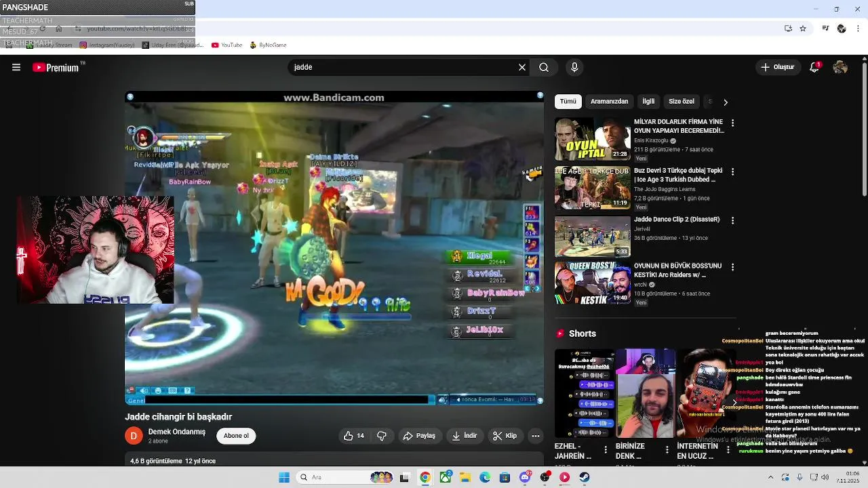
Task: Subscribe with Abone ol button
Action: click(236, 436)
